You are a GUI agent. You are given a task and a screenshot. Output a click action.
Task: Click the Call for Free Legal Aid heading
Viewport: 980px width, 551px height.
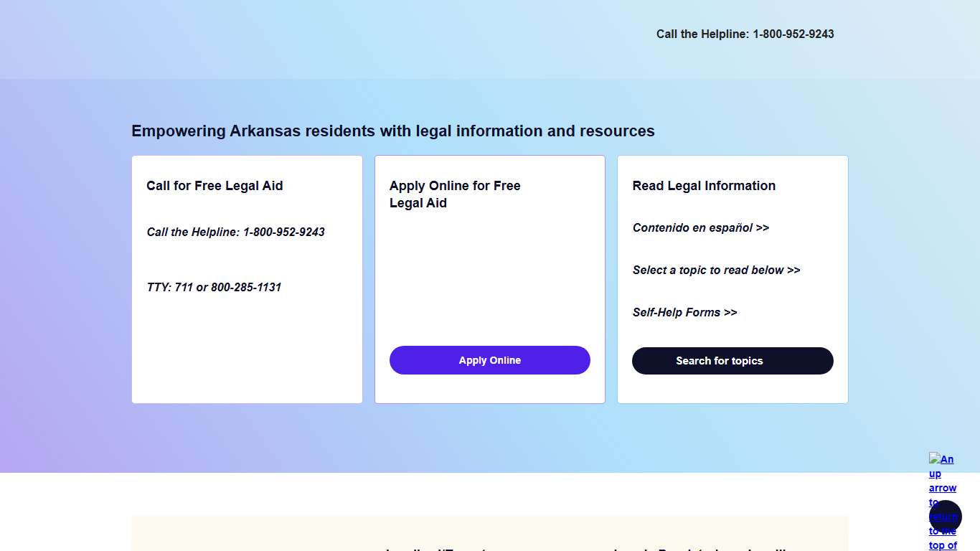point(215,186)
